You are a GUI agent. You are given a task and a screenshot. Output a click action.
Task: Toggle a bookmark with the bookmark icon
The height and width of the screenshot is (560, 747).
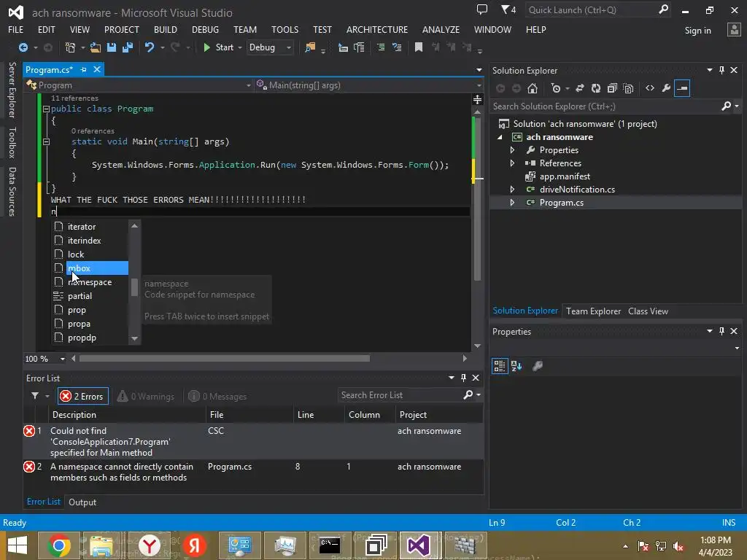pyautogui.click(x=419, y=47)
